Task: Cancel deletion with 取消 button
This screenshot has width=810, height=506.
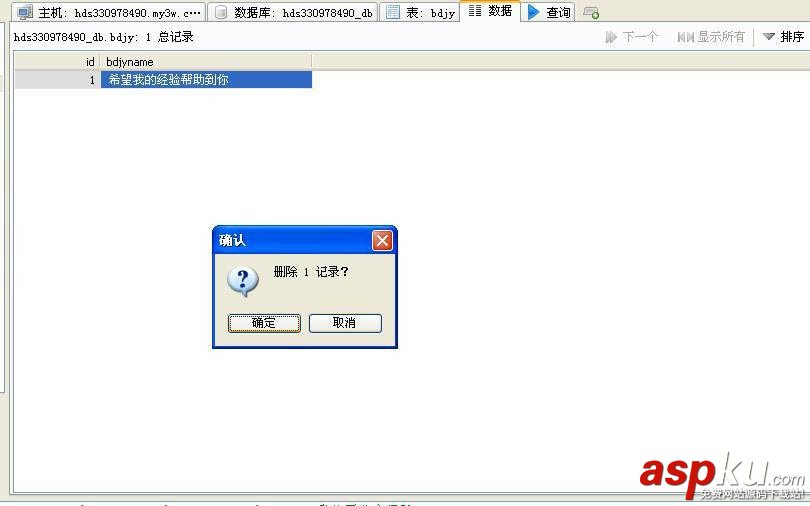Action: [345, 323]
